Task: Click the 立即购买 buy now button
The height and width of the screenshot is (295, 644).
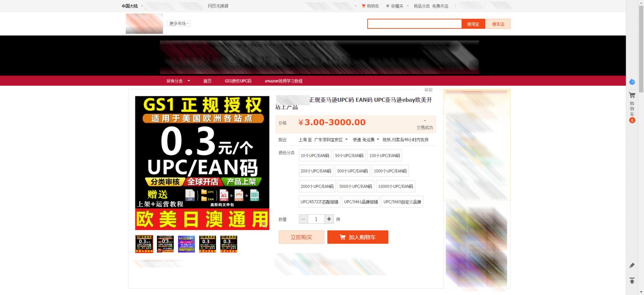Action: click(301, 237)
